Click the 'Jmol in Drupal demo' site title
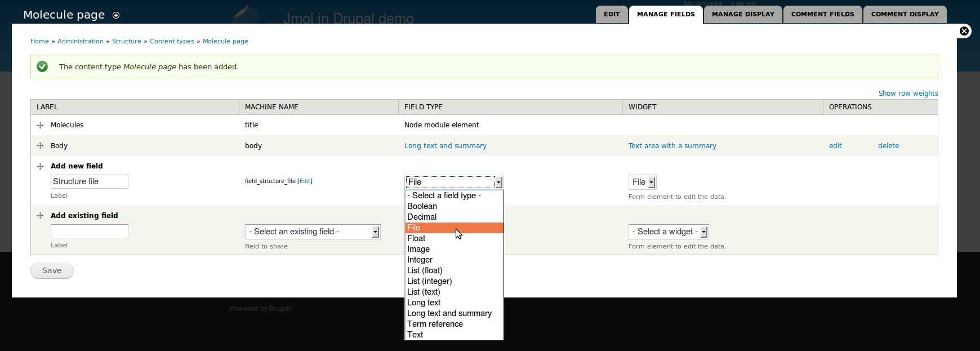Screen dimensions: 980x351 click(x=348, y=19)
